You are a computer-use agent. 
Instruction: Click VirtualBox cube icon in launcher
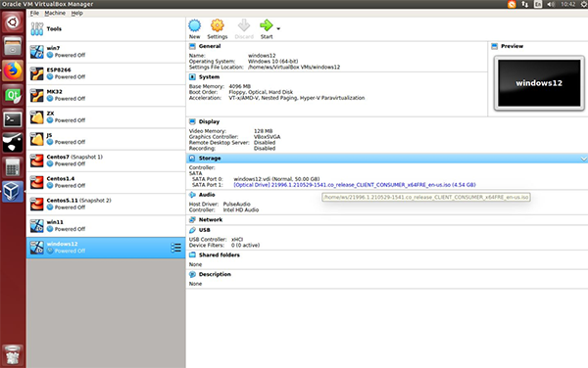point(13,191)
